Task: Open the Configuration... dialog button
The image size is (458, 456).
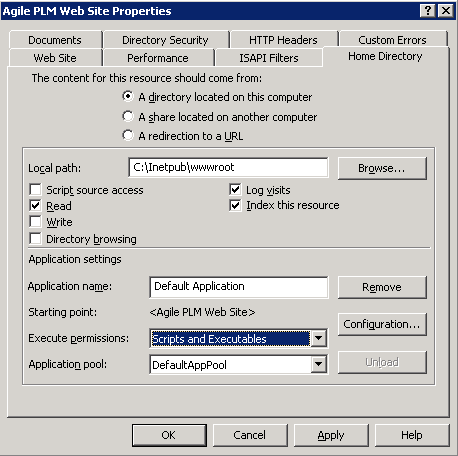Action: [382, 324]
